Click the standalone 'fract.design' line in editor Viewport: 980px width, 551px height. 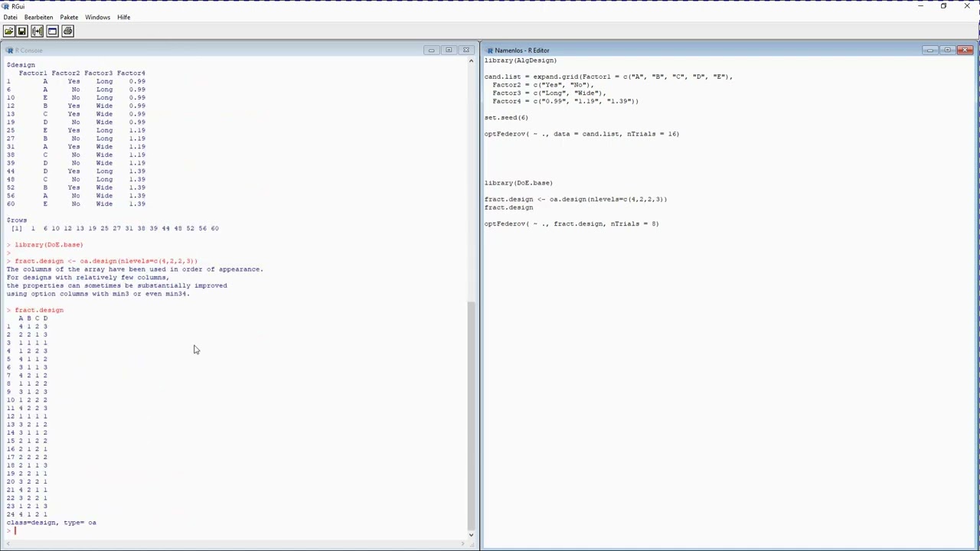coord(508,207)
